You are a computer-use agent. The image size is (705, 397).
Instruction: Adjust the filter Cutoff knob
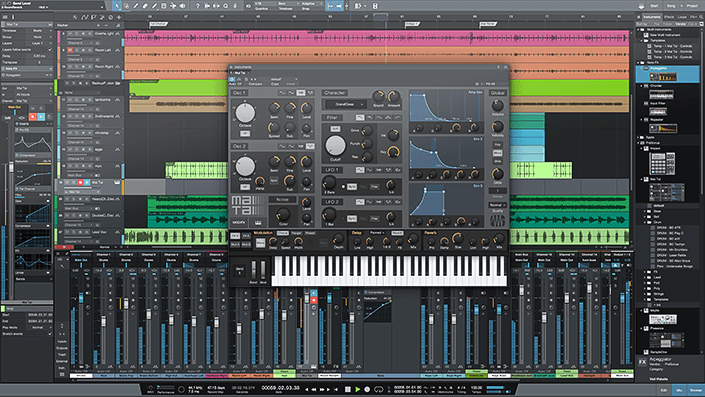click(335, 145)
